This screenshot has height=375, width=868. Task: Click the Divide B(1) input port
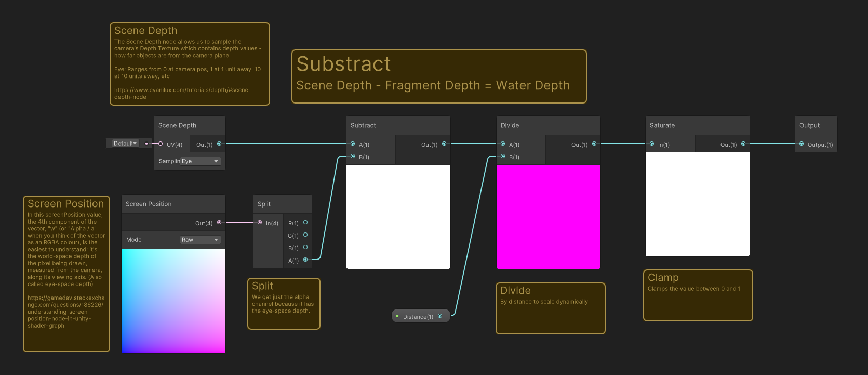click(x=503, y=156)
